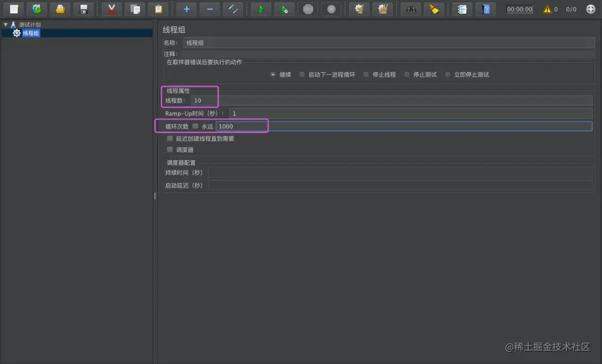
Task: Choose the 停止测试 radio button
Action: tap(407, 74)
